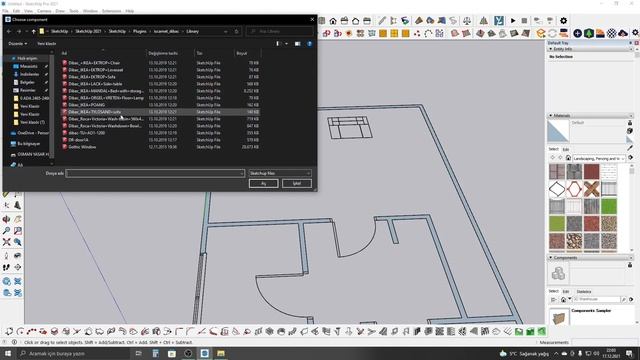
Task: Open the black gear settings icon
Action: [564, 20]
